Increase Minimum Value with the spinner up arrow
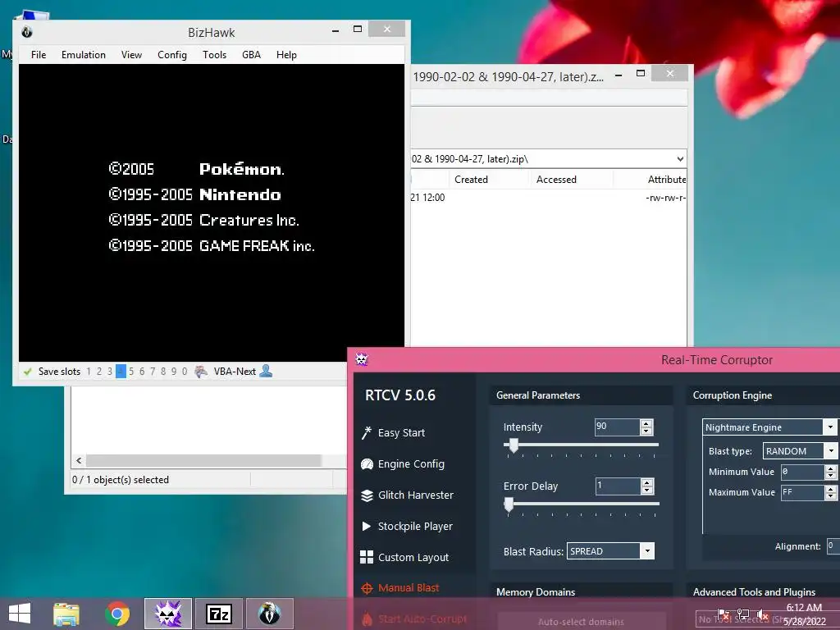 point(830,468)
